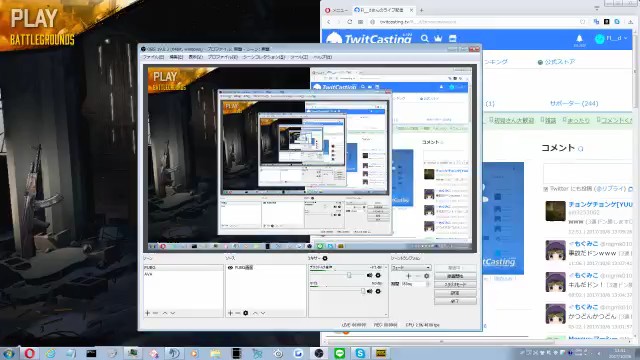Open OBS Help menu
Image resolution: width=640 pixels, height=360 pixels.
pos(322,57)
